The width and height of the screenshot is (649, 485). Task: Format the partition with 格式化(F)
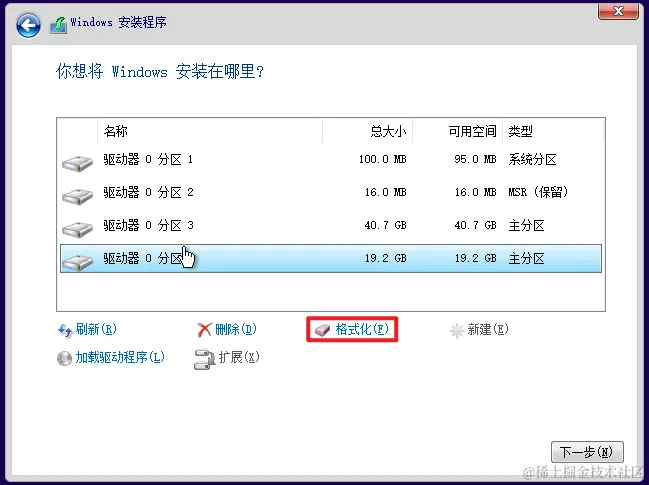pyautogui.click(x=362, y=329)
